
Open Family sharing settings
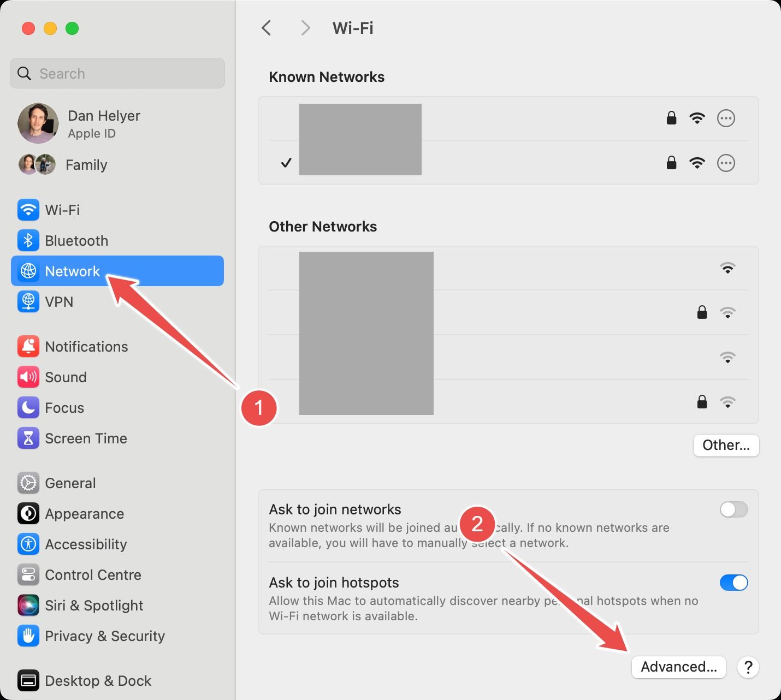tap(117, 164)
